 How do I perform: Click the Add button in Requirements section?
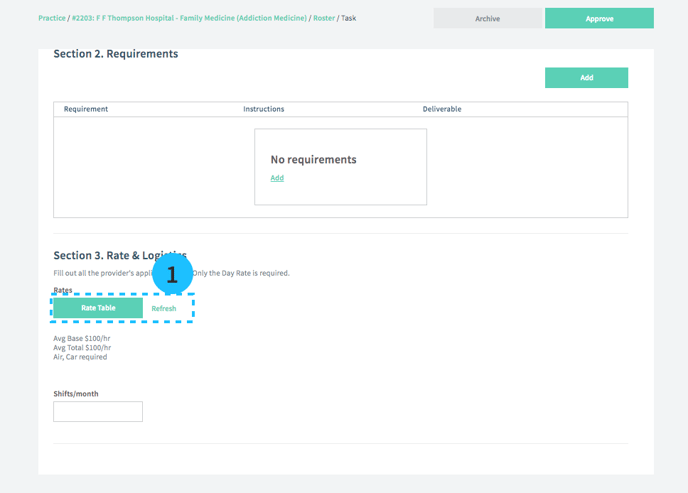click(x=586, y=77)
